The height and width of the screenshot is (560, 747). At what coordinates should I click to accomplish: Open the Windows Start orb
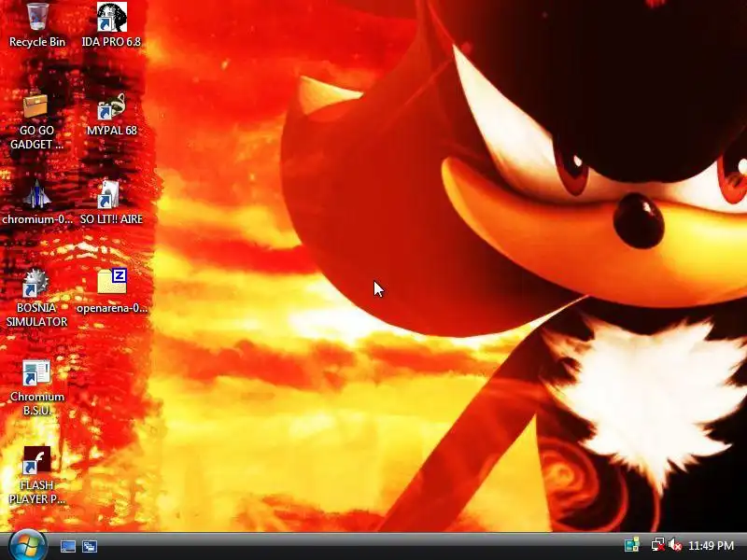[28, 546]
